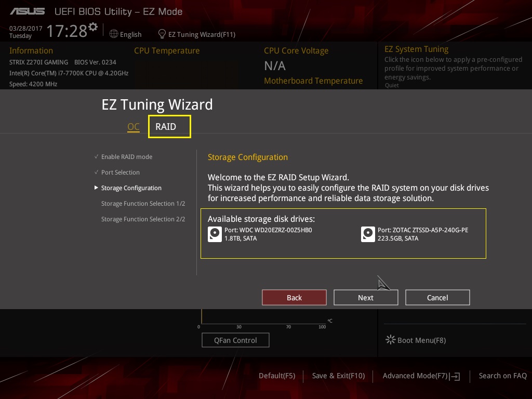The image size is (532, 399).
Task: Change the English language setting
Action: tap(130, 34)
